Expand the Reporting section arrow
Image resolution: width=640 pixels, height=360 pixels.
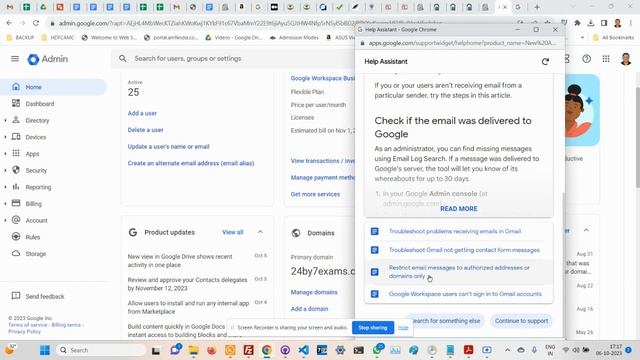[5, 187]
